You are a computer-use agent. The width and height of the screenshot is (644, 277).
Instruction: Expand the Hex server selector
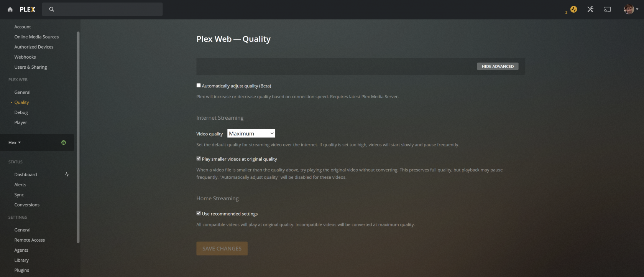coord(15,143)
